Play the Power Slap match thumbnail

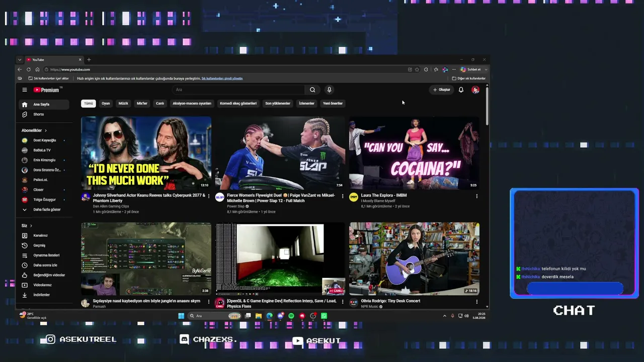(x=280, y=153)
